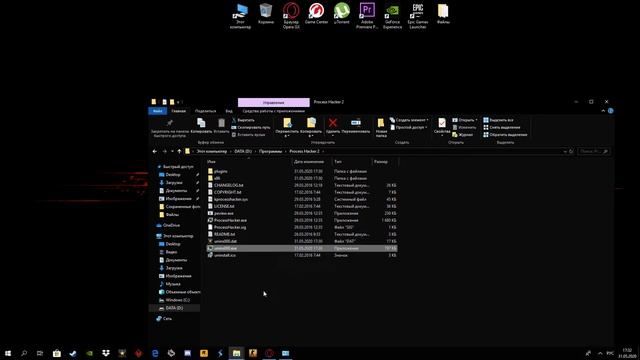
Task: Open Network in the navigation pane
Action: point(167,319)
